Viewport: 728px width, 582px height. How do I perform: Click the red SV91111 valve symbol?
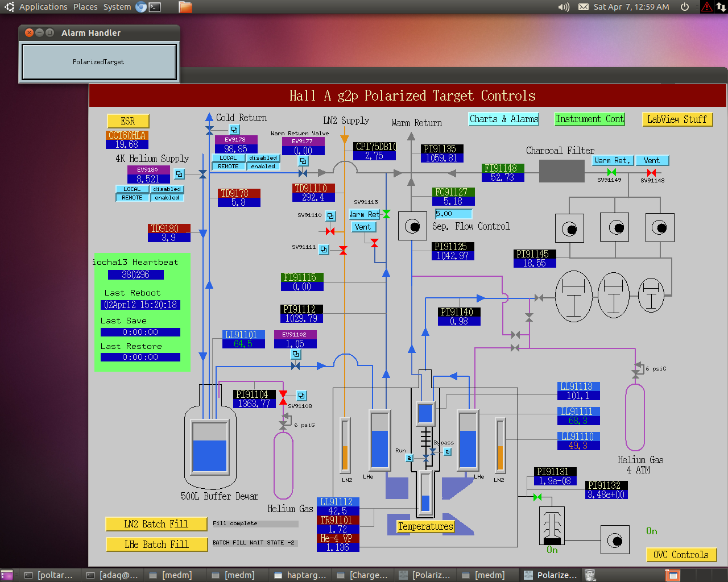344,250
